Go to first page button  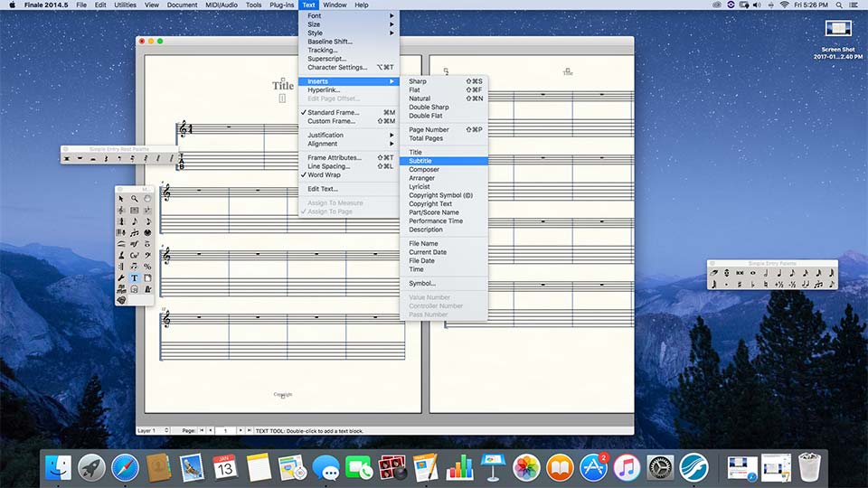click(x=202, y=430)
